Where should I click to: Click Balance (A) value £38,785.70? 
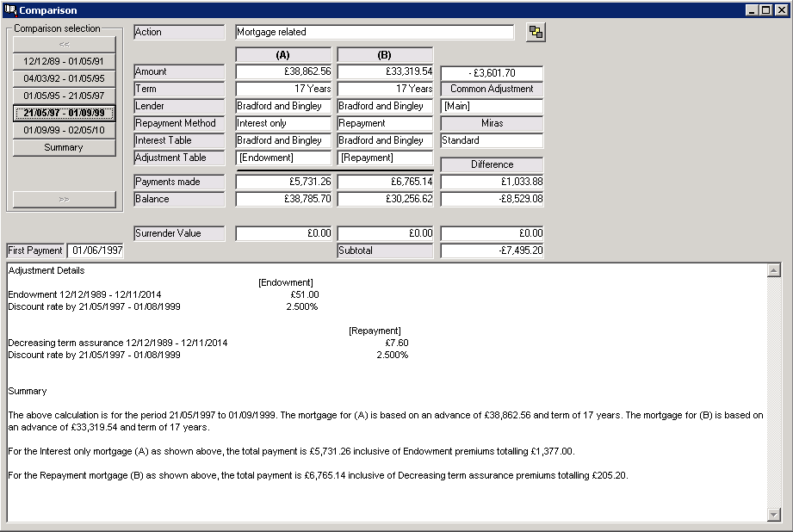tap(283, 199)
